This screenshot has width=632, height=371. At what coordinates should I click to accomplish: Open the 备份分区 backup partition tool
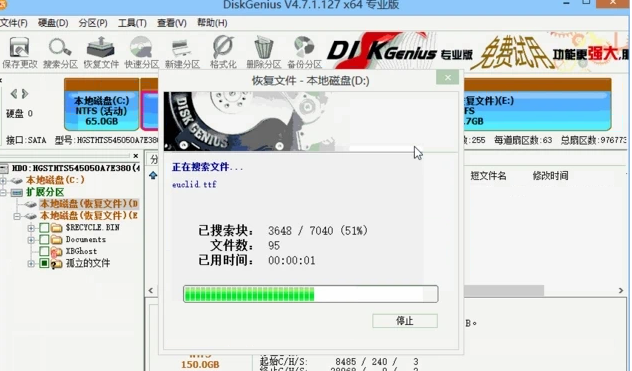304,52
